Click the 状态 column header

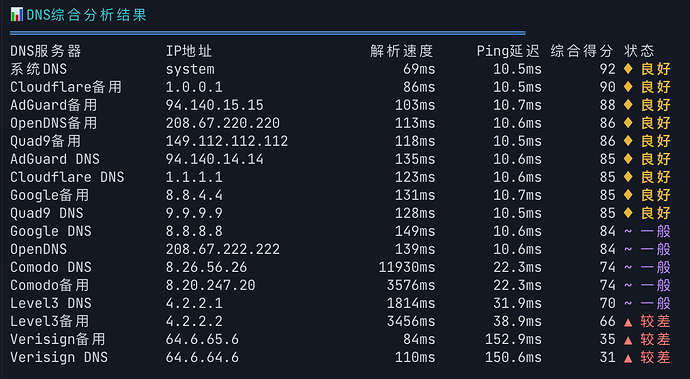point(639,51)
